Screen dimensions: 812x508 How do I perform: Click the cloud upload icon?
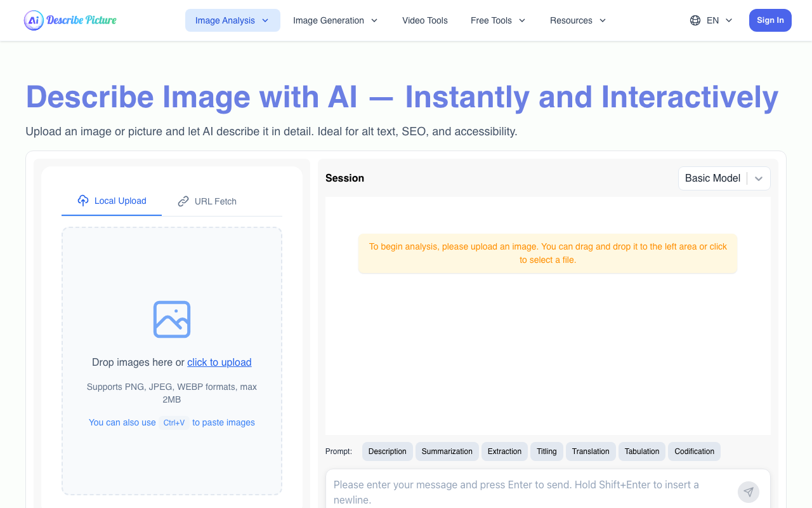coord(83,201)
